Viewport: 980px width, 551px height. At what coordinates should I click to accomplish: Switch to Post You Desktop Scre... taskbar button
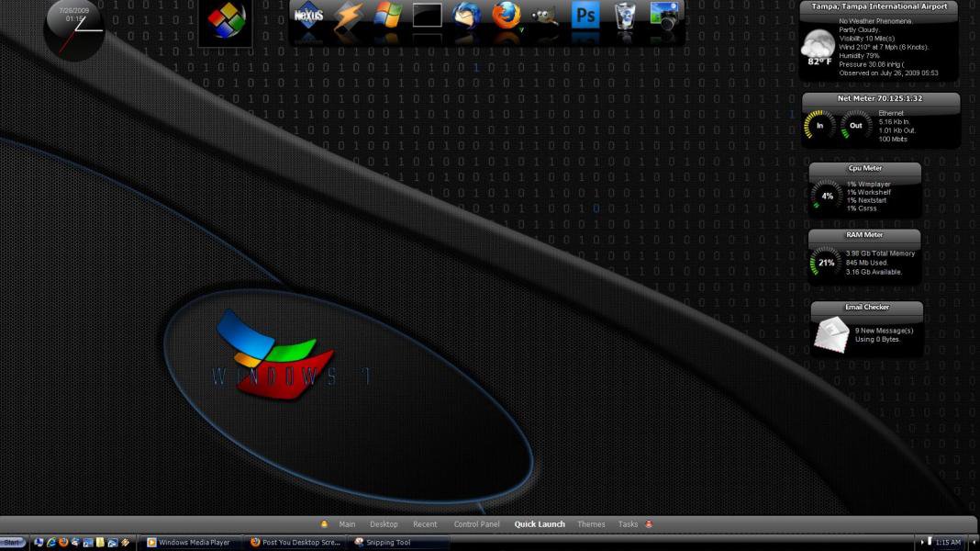click(296, 542)
